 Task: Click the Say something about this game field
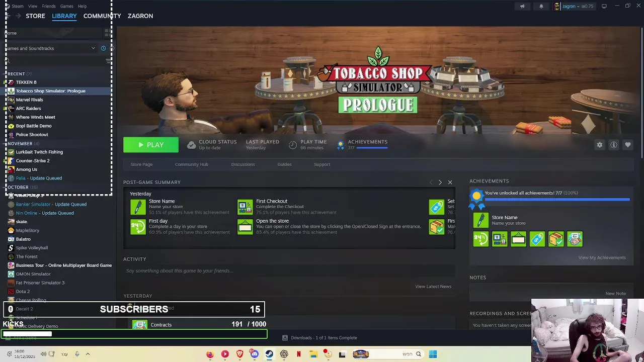(289, 271)
